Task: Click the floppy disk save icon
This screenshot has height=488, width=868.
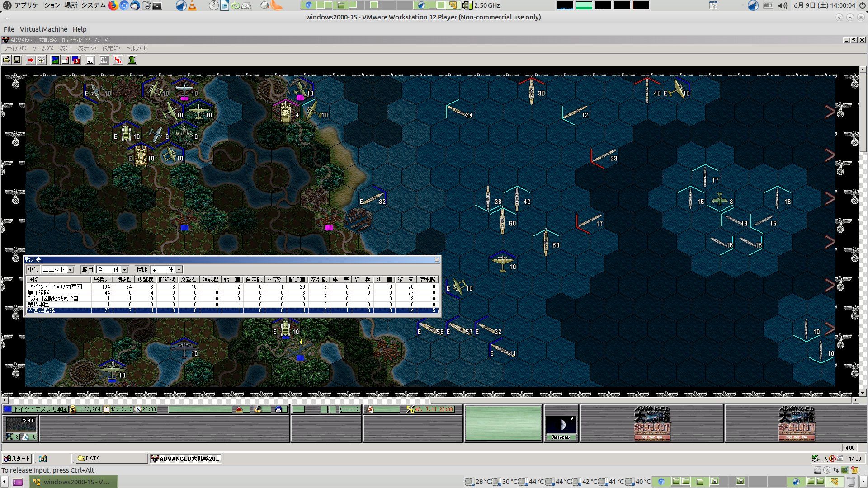Action: (x=17, y=60)
